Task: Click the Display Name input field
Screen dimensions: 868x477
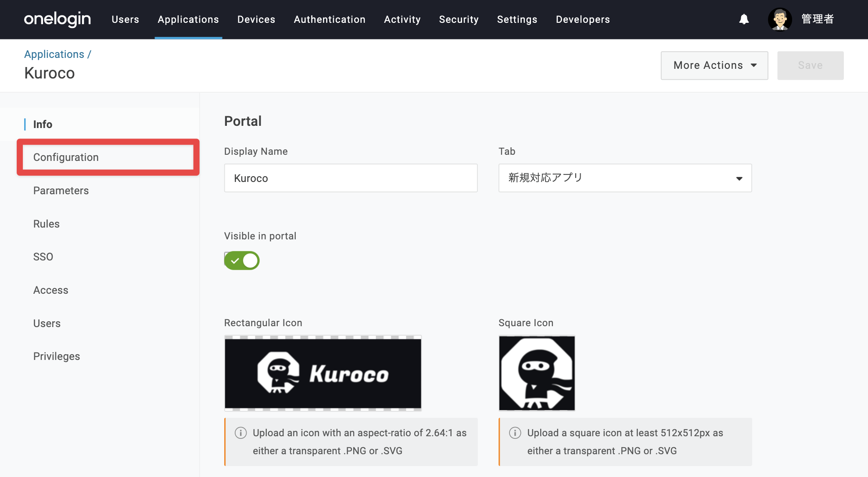Action: tap(351, 178)
